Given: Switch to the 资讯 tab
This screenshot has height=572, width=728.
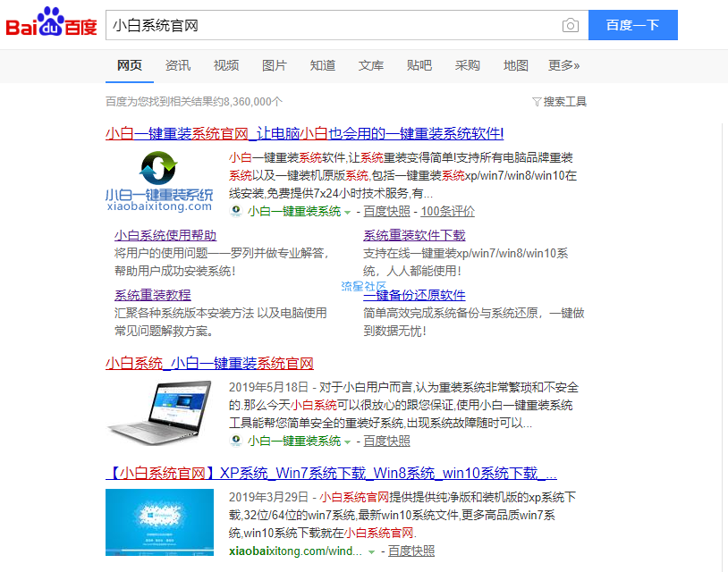Looking at the screenshot, I should [x=177, y=65].
